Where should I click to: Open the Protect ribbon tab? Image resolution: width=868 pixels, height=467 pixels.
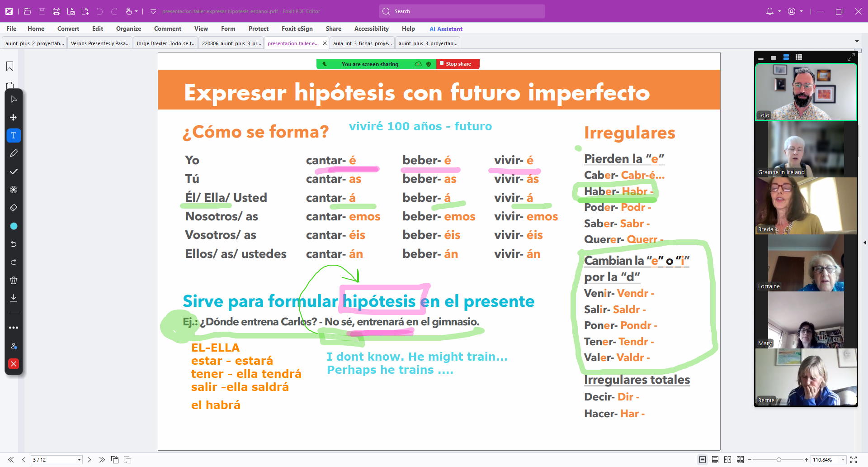pos(259,29)
